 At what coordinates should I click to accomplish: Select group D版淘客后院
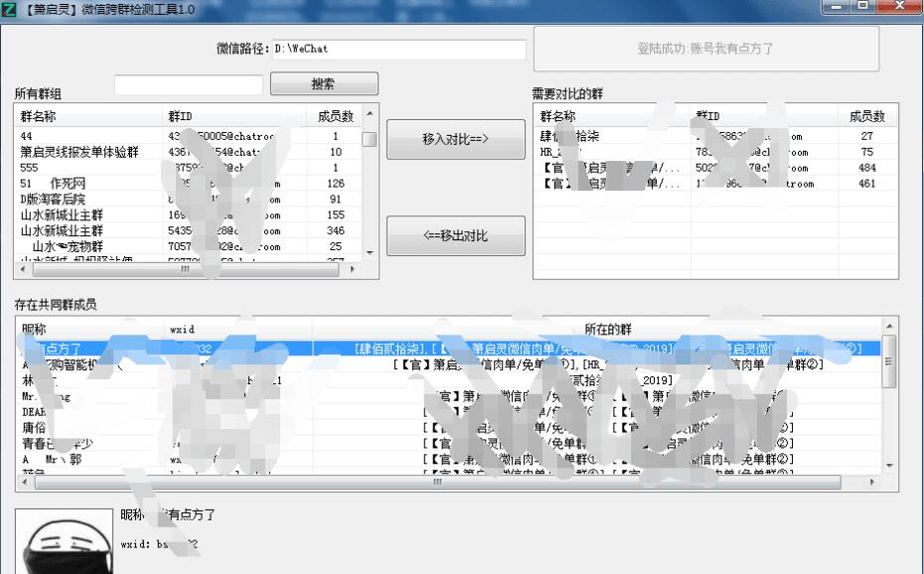188,200
